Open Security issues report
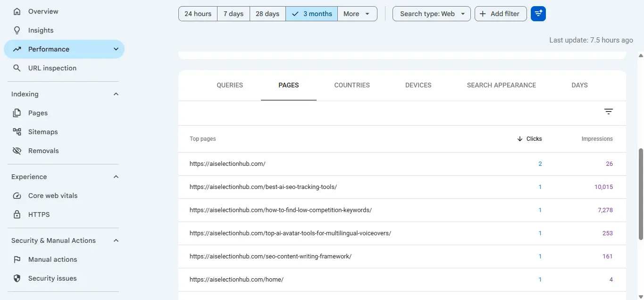The width and height of the screenshot is (644, 300). point(52,278)
